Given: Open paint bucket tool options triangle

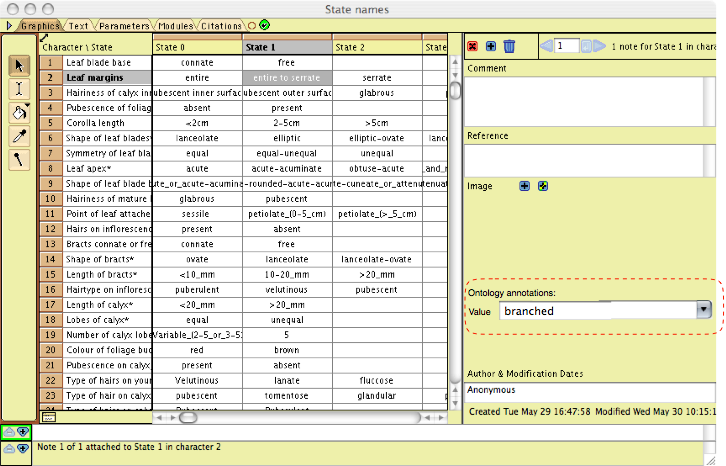Looking at the screenshot, I should click(28, 106).
